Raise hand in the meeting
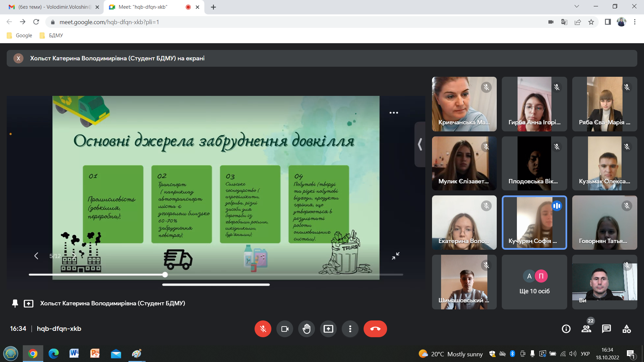Screen dimensions: 644x362 coord(307,329)
